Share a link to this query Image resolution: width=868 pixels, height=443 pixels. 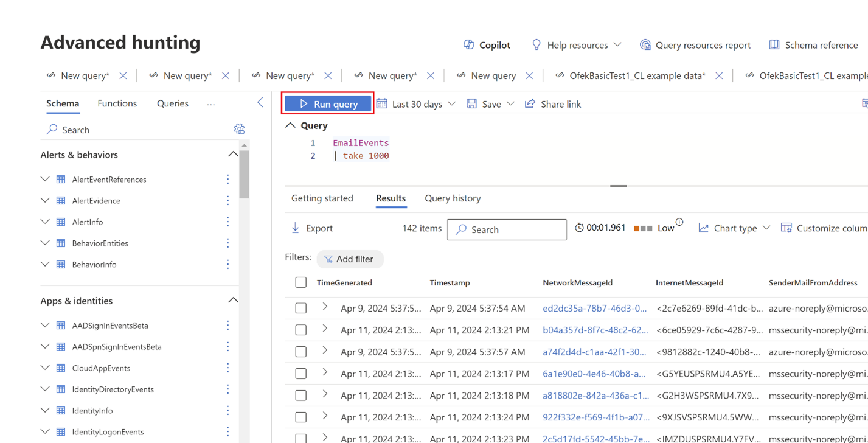(x=552, y=103)
